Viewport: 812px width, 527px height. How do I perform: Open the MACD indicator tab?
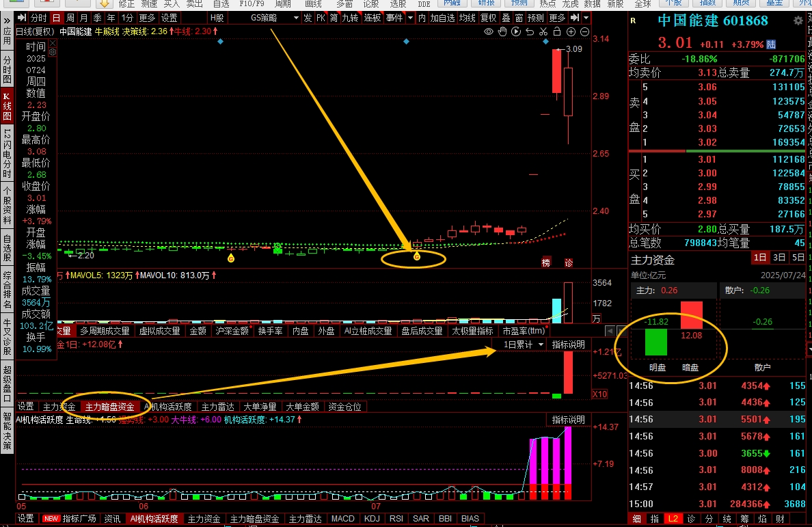point(343,519)
